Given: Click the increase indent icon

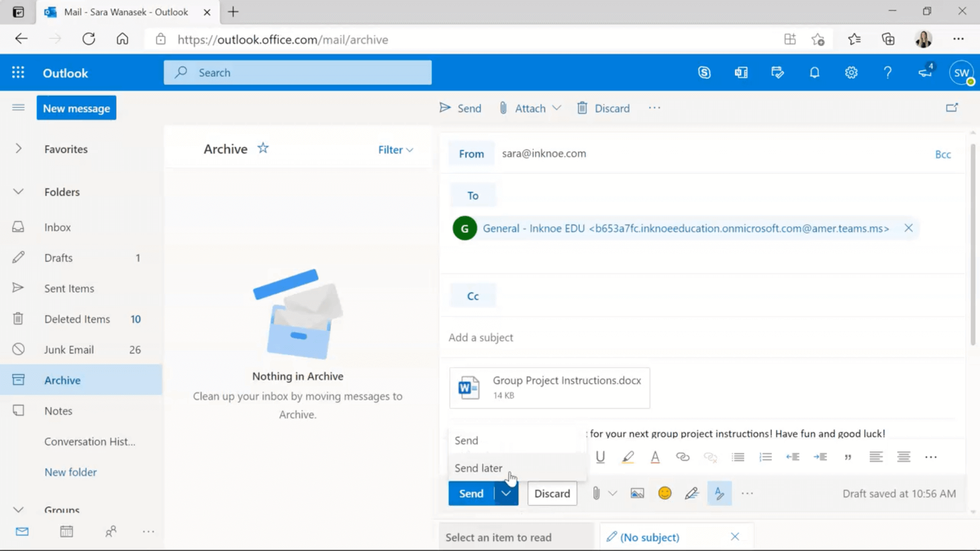Looking at the screenshot, I should [820, 457].
